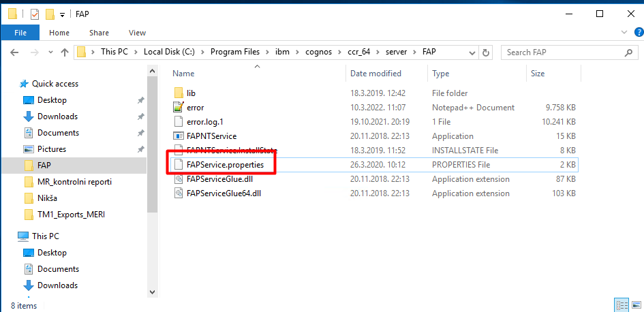
Task: Click the Refresh button in address bar
Action: tap(486, 52)
